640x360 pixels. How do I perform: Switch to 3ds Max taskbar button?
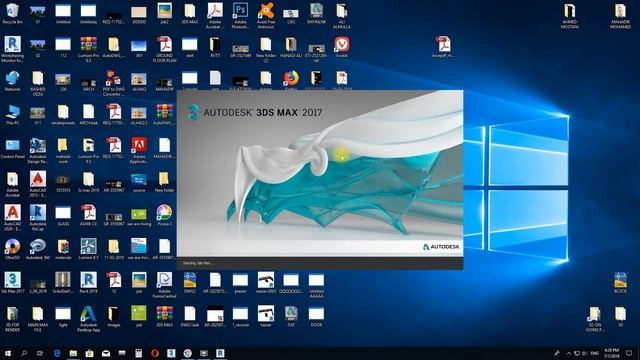pos(171,353)
